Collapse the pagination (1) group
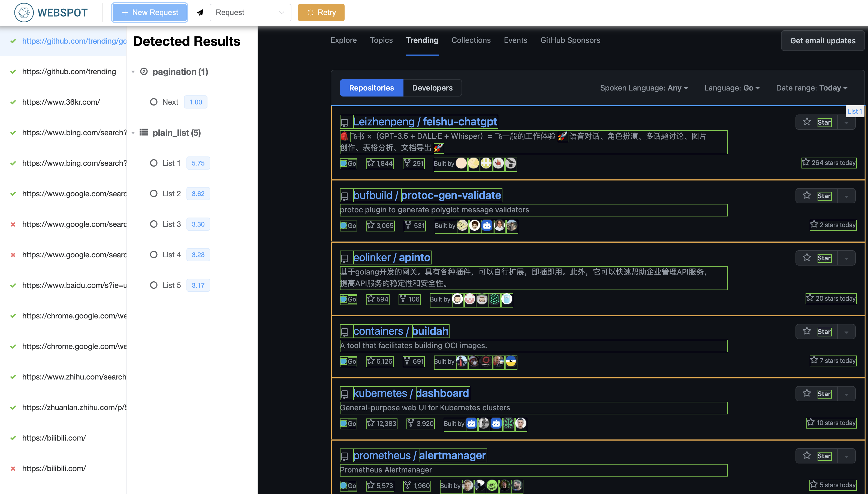Screen dimensions: 868x494 point(133,72)
